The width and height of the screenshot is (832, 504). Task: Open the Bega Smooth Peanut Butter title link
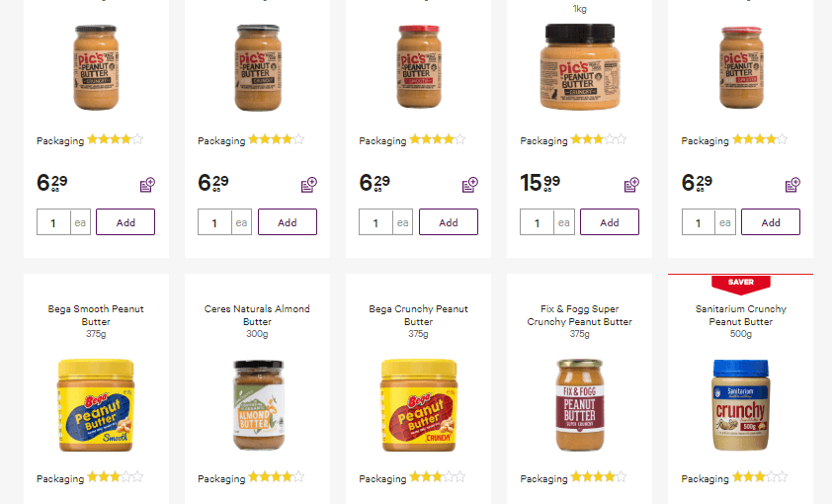[x=96, y=315]
